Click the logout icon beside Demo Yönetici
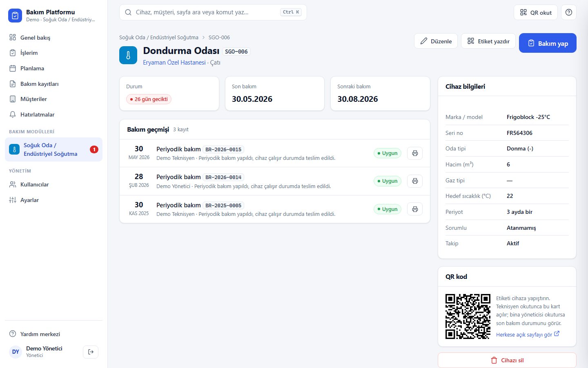This screenshot has height=368, width=588. [x=91, y=352]
